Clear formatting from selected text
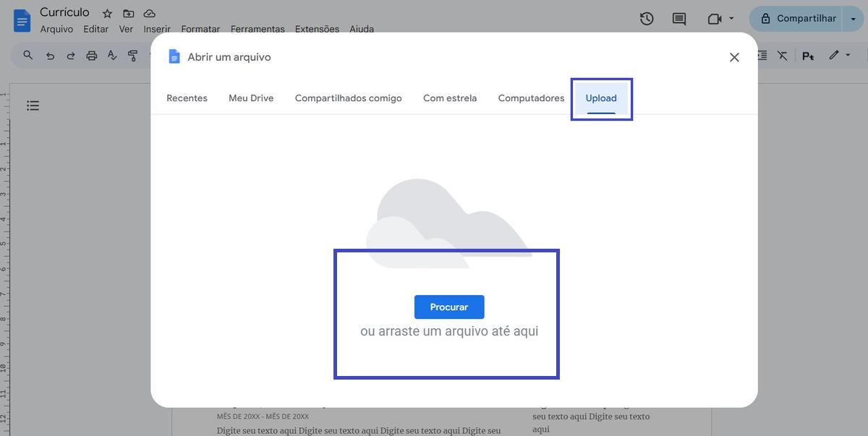 782,55
